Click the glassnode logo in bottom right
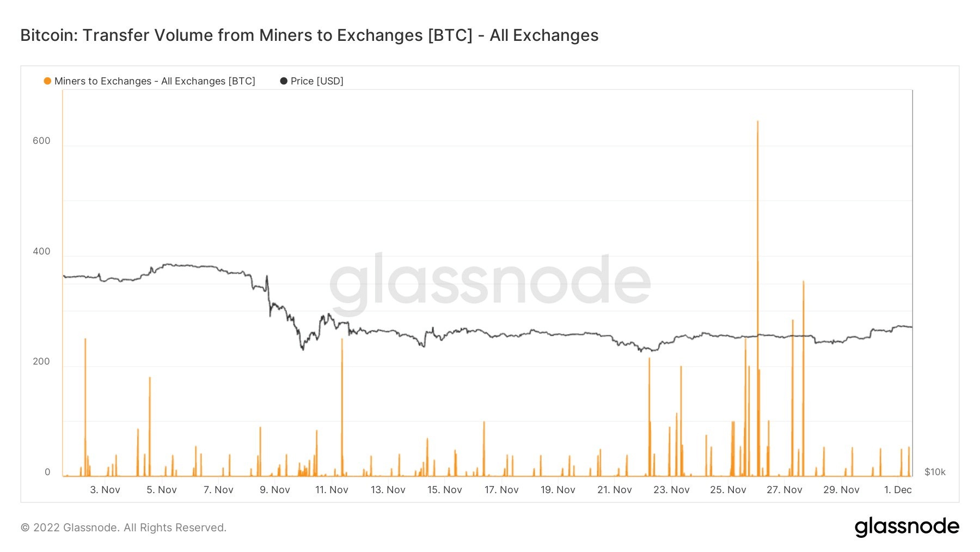 coord(906,527)
